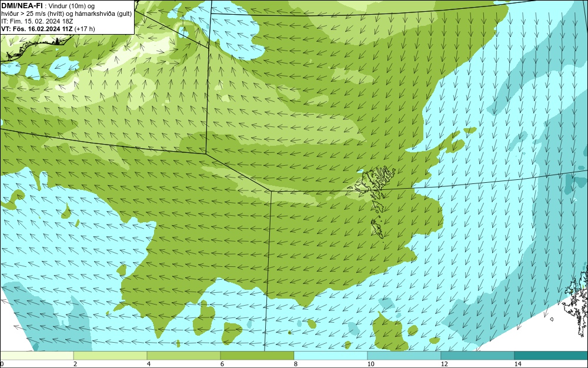Click the darkest teal swatch above 14
Screen dimensions: 588x368
552,355
